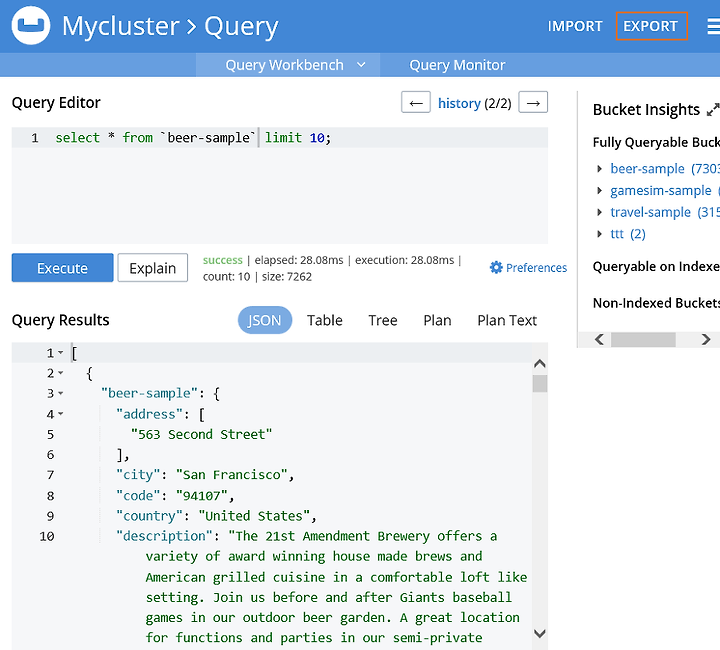Click the Mycluster breadcrumb text

pos(120,26)
